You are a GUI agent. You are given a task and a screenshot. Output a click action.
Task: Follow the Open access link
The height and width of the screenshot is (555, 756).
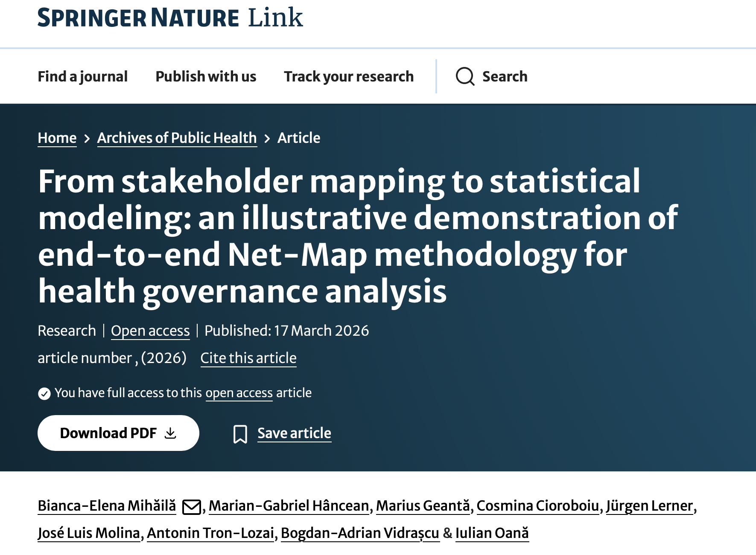[x=150, y=331]
